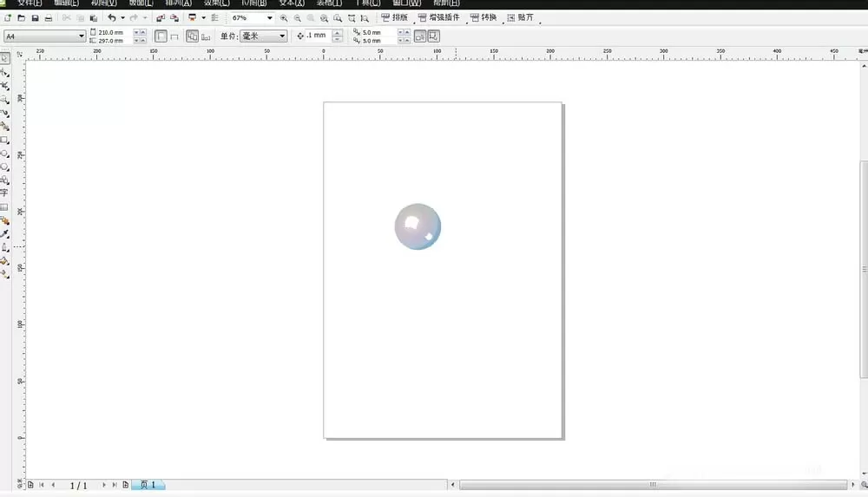
Task: Click the 转换 button
Action: click(483, 17)
